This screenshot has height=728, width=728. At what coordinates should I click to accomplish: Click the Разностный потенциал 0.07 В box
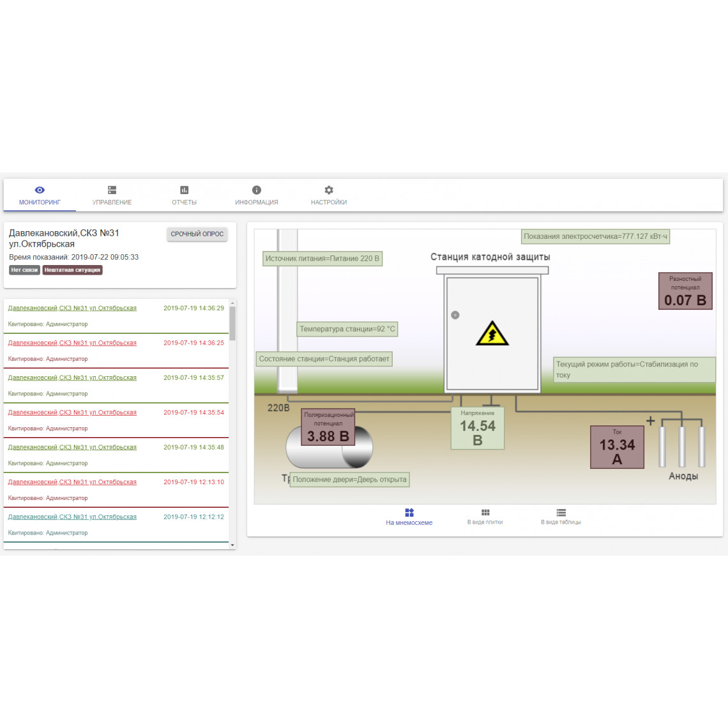pos(685,291)
